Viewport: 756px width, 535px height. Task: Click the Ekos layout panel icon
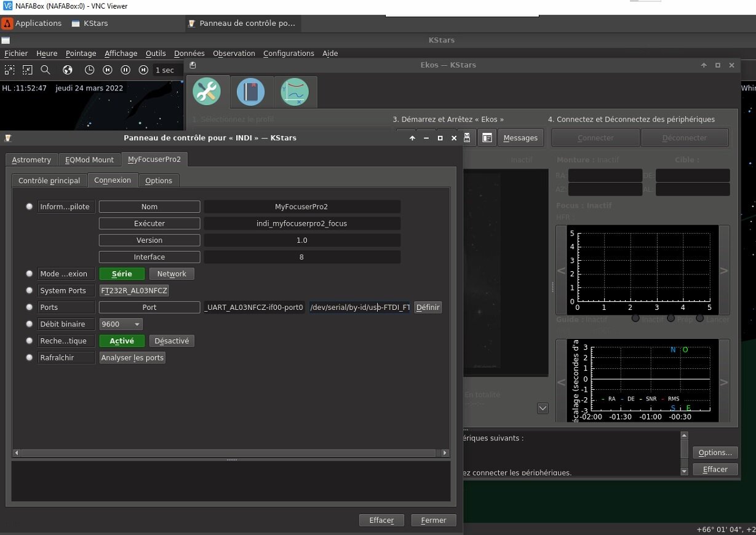tap(487, 138)
